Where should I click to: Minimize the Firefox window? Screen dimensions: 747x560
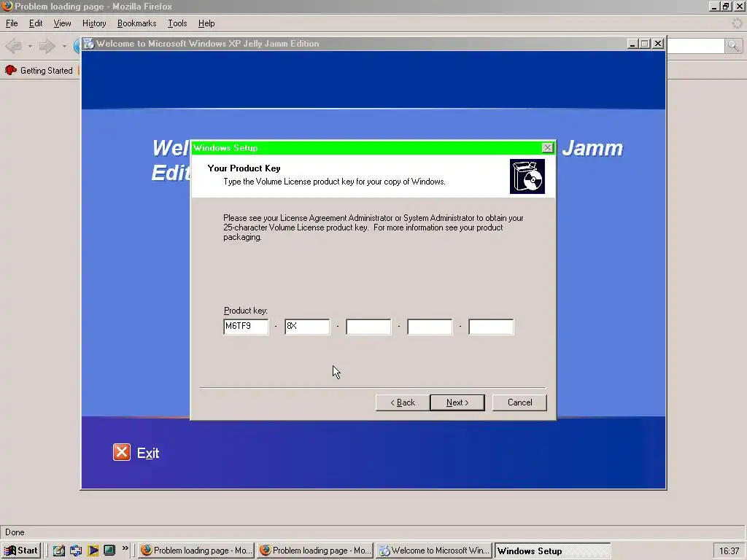(713, 6)
